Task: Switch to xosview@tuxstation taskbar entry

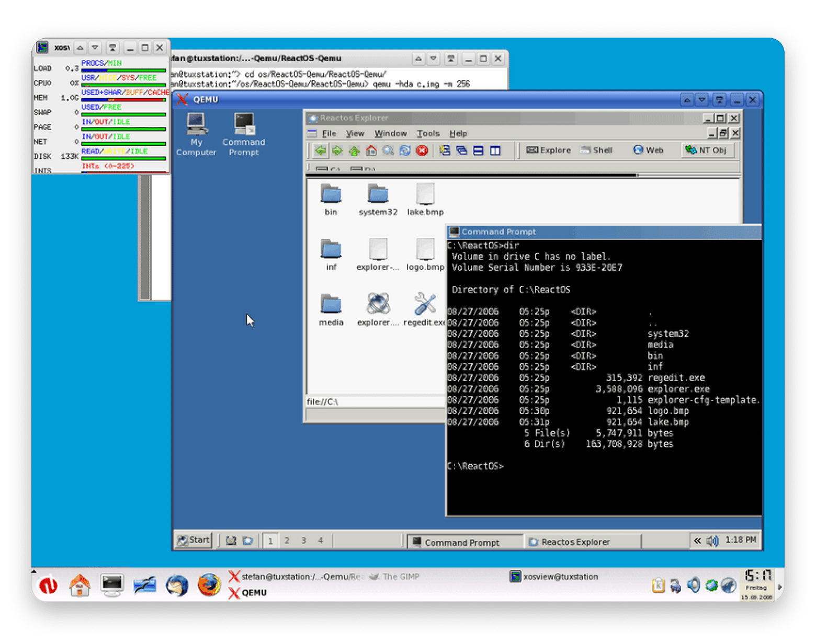Action: pyautogui.click(x=554, y=577)
